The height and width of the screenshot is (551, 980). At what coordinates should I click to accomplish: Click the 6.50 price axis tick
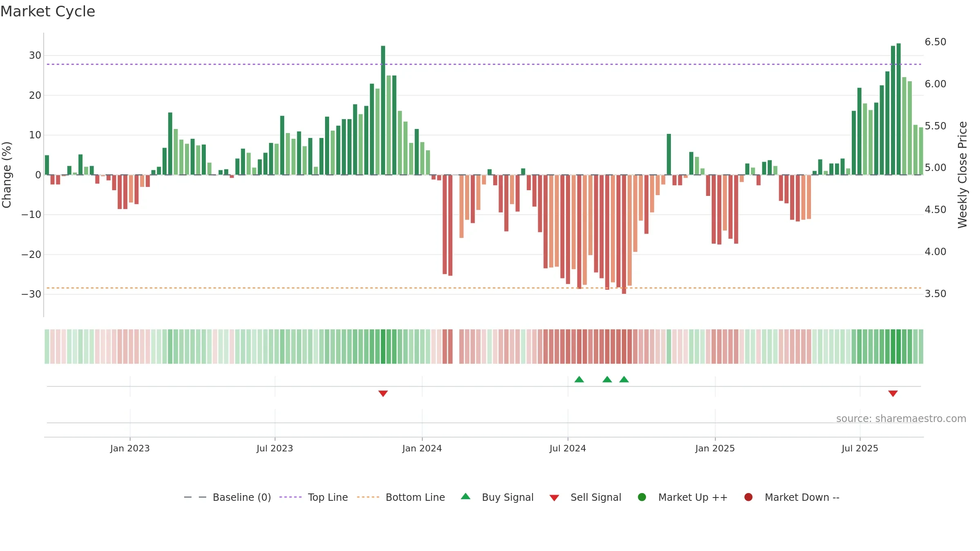click(935, 42)
